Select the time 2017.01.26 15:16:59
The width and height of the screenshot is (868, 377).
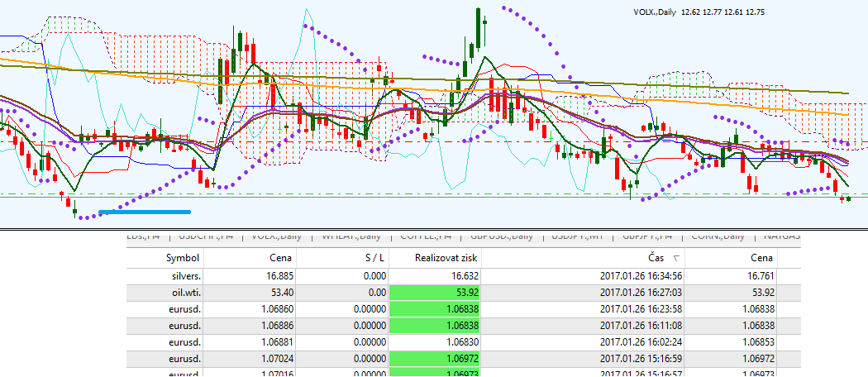(641, 359)
